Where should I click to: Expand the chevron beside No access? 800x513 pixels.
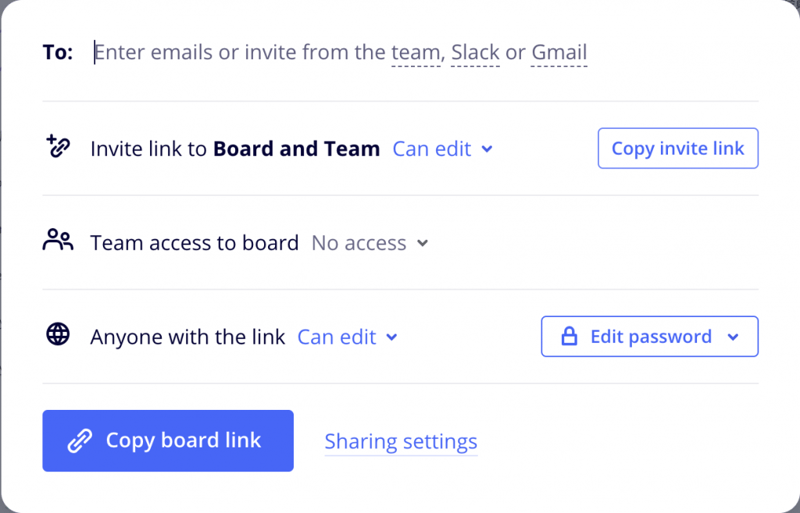pos(423,243)
